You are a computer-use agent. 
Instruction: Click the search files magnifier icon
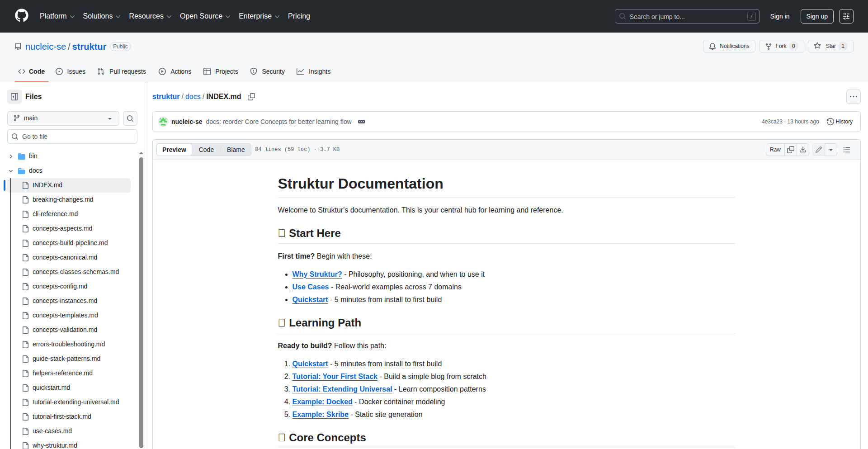(x=130, y=118)
